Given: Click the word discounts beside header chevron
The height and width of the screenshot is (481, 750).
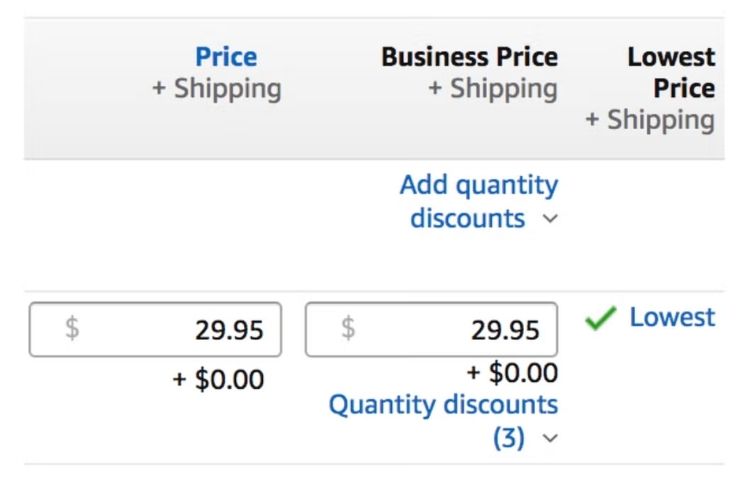Looking at the screenshot, I should pos(467,218).
